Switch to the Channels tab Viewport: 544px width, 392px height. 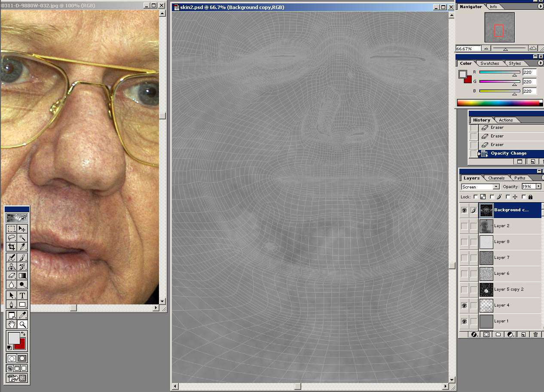(x=496, y=178)
